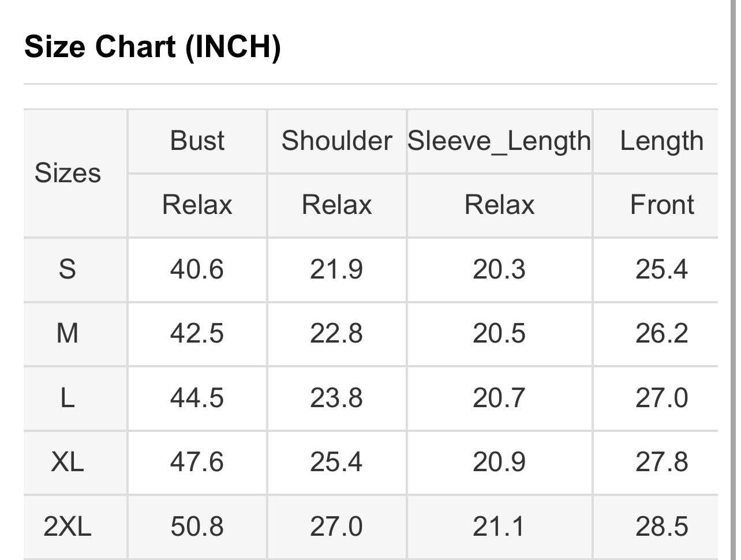Click the 2XL size row label
Viewport: 741px width, 560px height.
coord(68,527)
